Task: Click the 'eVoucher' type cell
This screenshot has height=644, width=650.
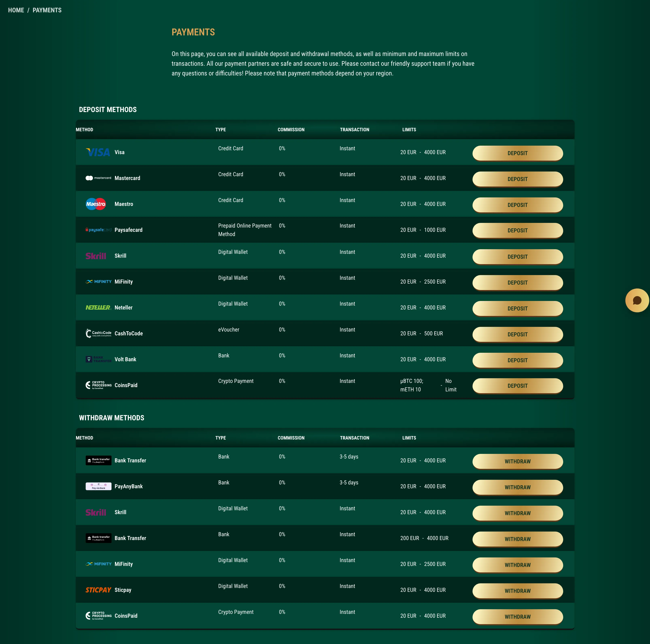Action: coord(229,329)
